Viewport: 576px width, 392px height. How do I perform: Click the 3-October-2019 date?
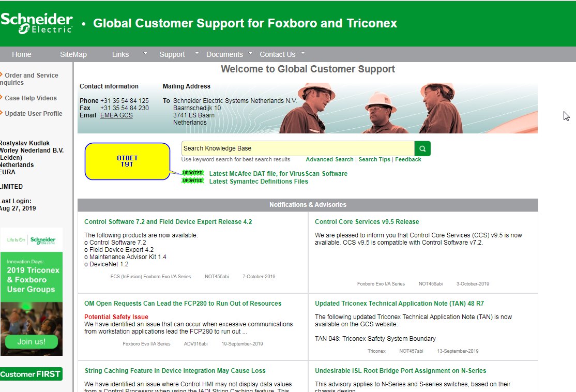(x=473, y=284)
